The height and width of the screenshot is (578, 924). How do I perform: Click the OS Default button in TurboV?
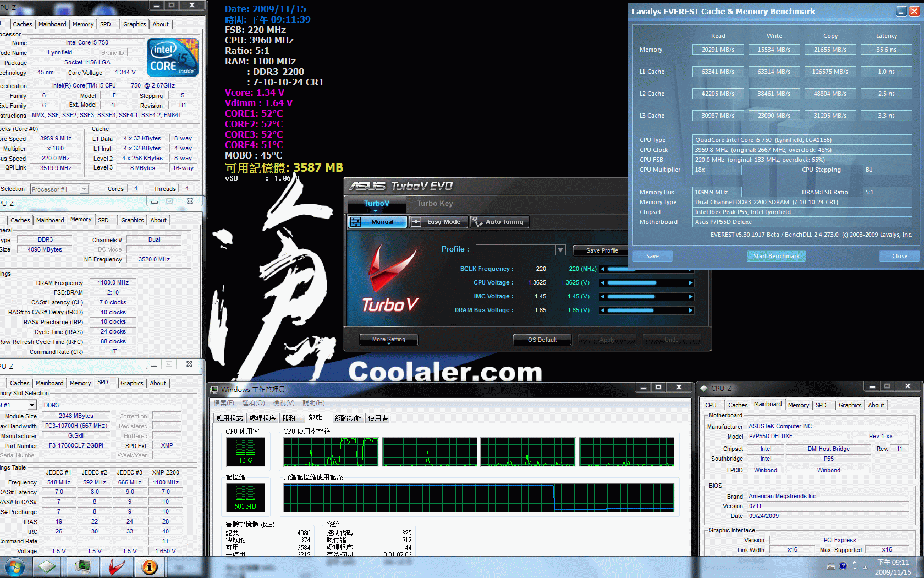[542, 340]
